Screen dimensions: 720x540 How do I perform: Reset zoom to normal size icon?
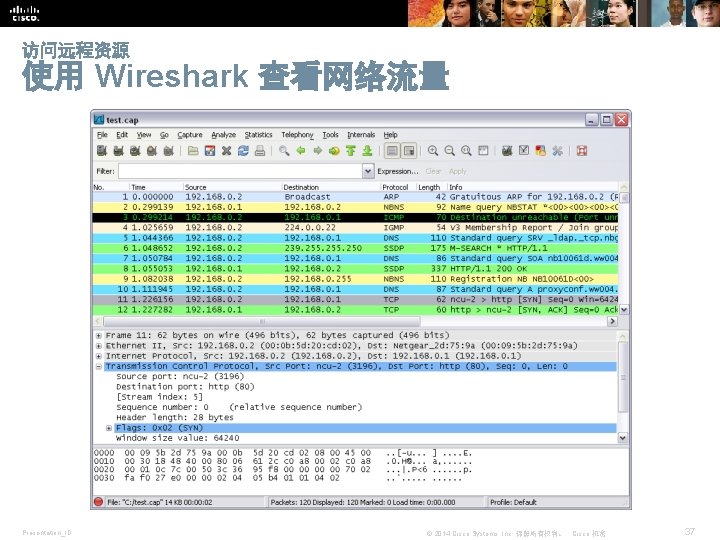point(466,151)
